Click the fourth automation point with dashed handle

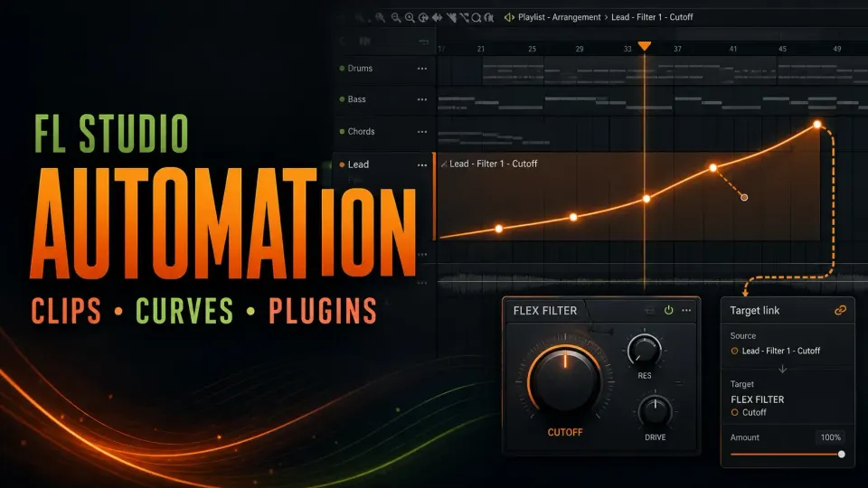tap(713, 167)
